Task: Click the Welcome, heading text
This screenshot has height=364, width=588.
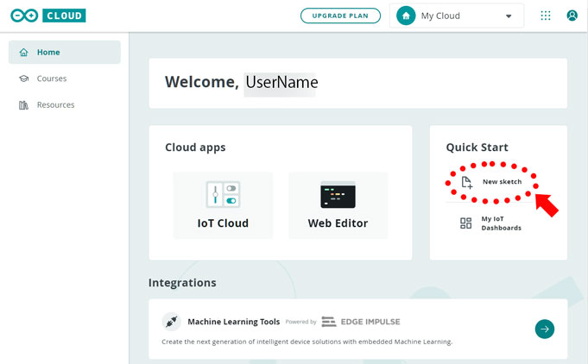Action: (x=202, y=82)
